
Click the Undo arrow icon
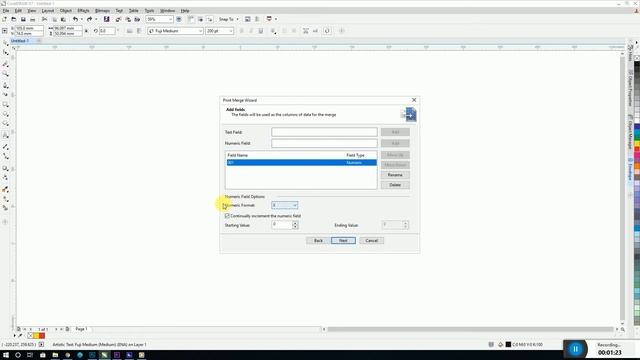tap(75, 19)
